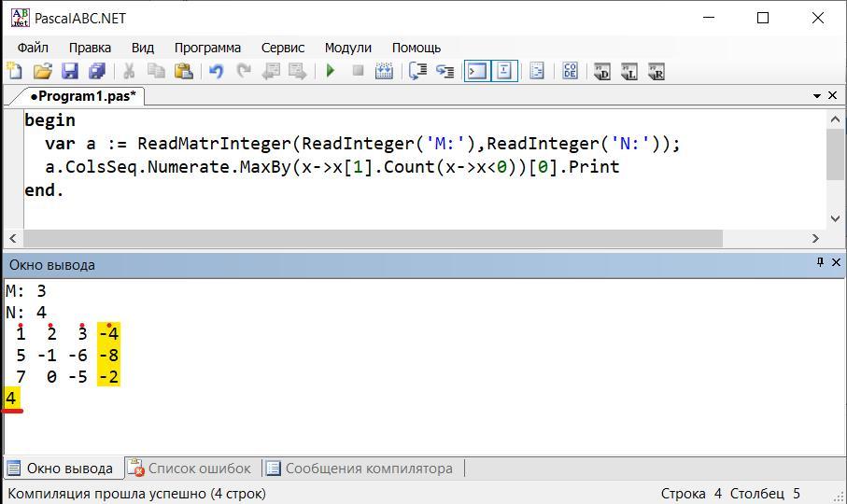Select the Program1.pas editor tab
Viewport: 847px width, 504px height.
click(82, 95)
